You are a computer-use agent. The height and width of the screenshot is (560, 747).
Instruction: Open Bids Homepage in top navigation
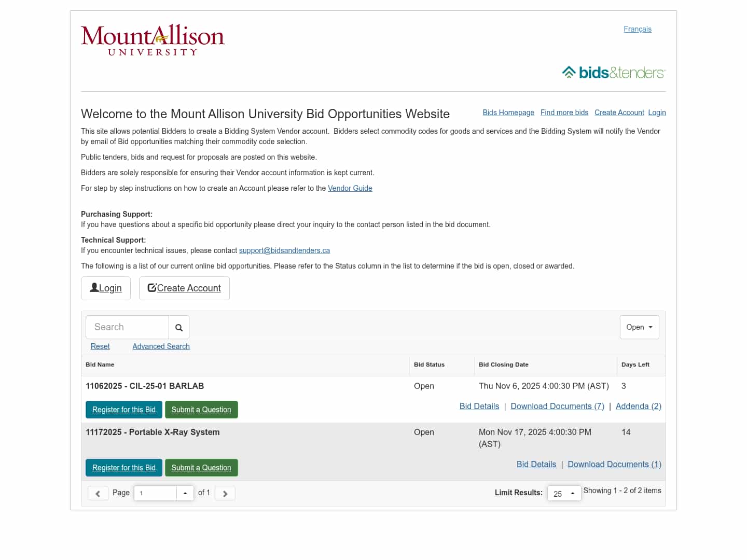pyautogui.click(x=508, y=113)
